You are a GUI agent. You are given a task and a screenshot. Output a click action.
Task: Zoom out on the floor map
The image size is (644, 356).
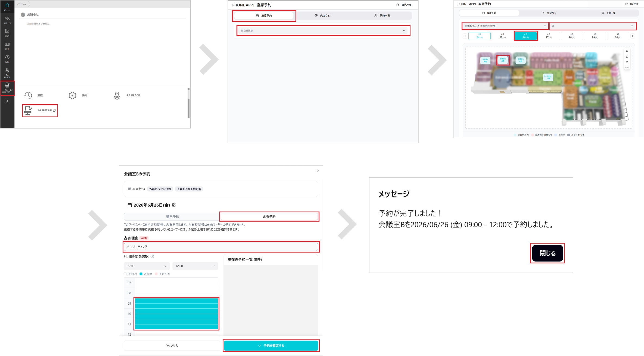point(627,62)
